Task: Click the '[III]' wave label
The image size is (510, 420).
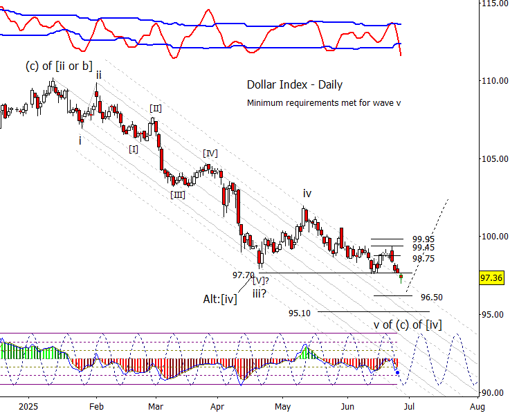Action: [178, 195]
